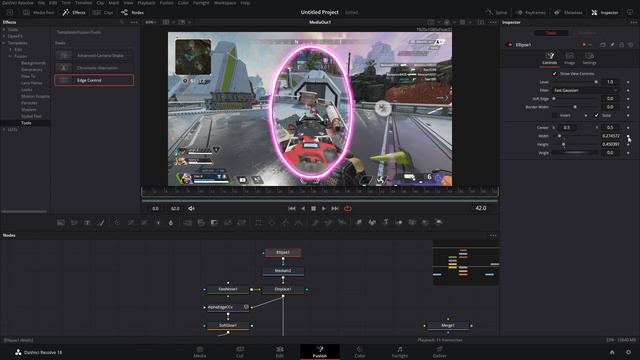The image size is (640, 360).
Task: Toggle the Media Pool panel
Action: tap(39, 13)
